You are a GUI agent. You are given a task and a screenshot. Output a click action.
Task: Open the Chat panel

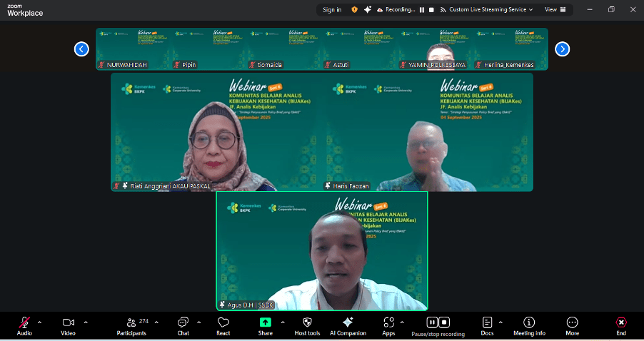(183, 325)
